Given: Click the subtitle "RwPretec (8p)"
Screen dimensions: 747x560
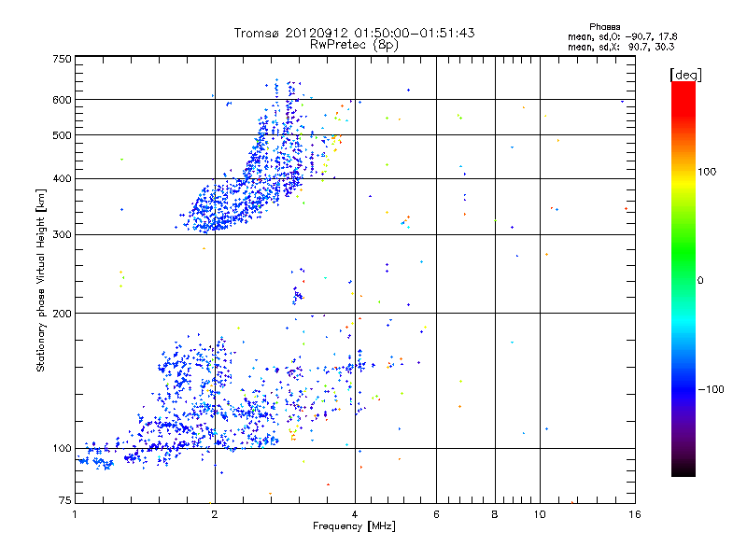Looking at the screenshot, I should [x=354, y=44].
